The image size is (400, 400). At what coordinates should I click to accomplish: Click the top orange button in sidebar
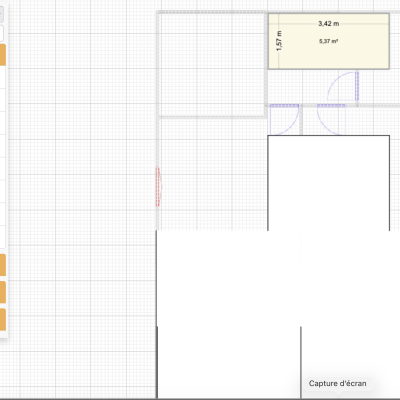point(3,55)
